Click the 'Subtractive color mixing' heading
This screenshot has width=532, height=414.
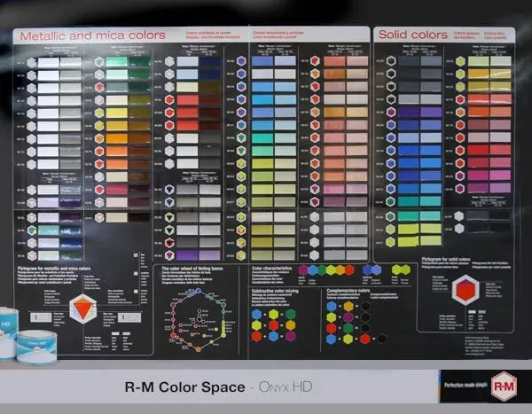click(275, 291)
